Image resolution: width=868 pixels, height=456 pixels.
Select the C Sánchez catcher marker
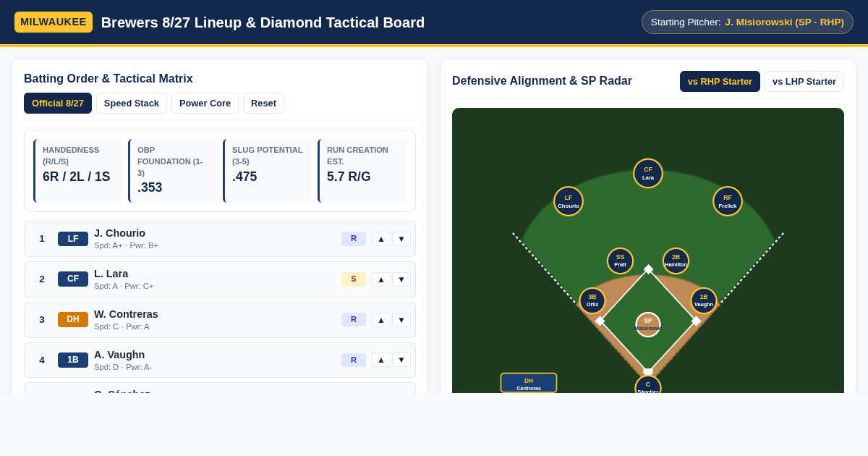648,386
